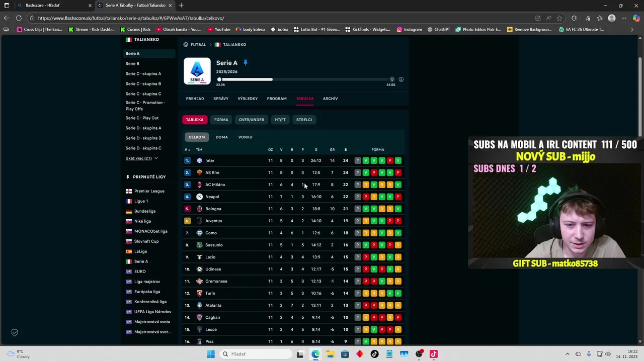The height and width of the screenshot is (362, 644).
Task: Show hidden system tray icons chevron
Action: [568, 354]
